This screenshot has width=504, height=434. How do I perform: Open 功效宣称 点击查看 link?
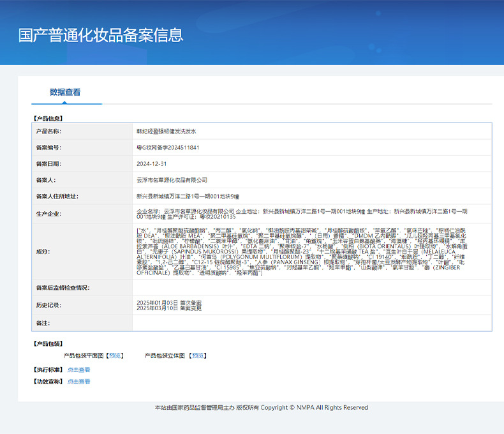(x=78, y=382)
